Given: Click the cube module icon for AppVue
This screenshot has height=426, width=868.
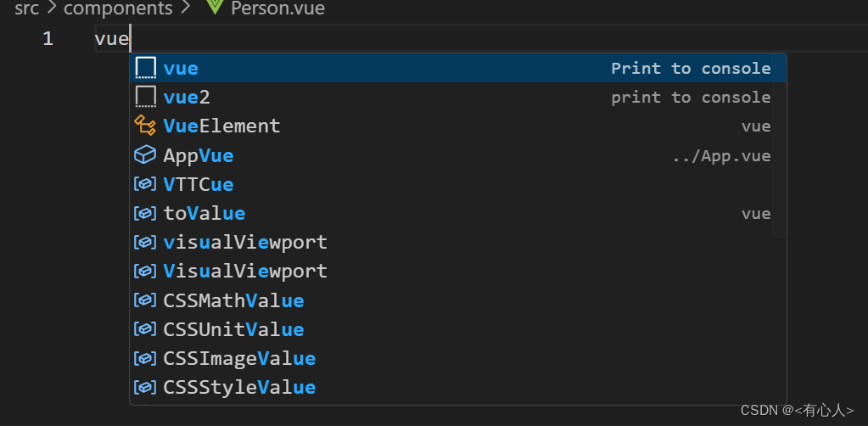Looking at the screenshot, I should pos(145,155).
